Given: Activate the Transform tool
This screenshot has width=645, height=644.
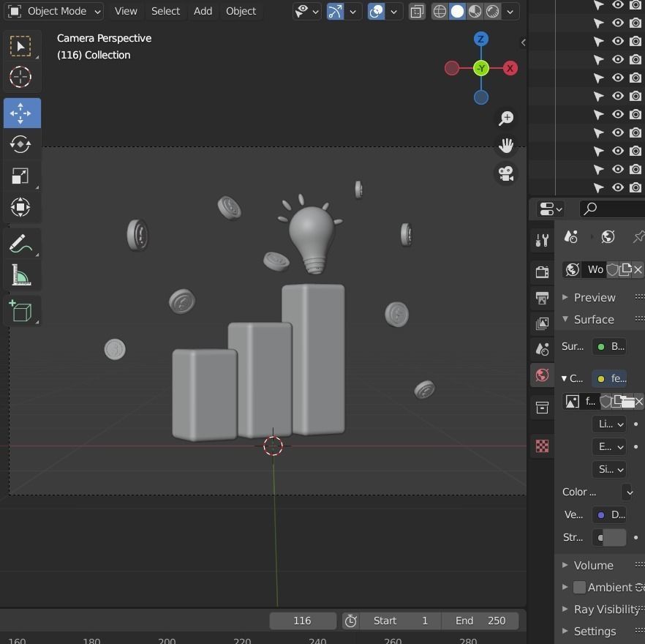Looking at the screenshot, I should 20,206.
